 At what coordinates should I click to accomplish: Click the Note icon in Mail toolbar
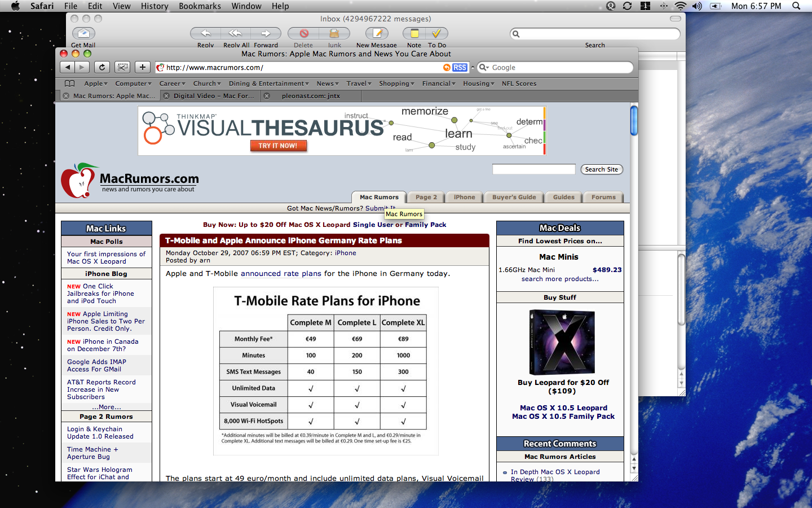[x=414, y=34]
